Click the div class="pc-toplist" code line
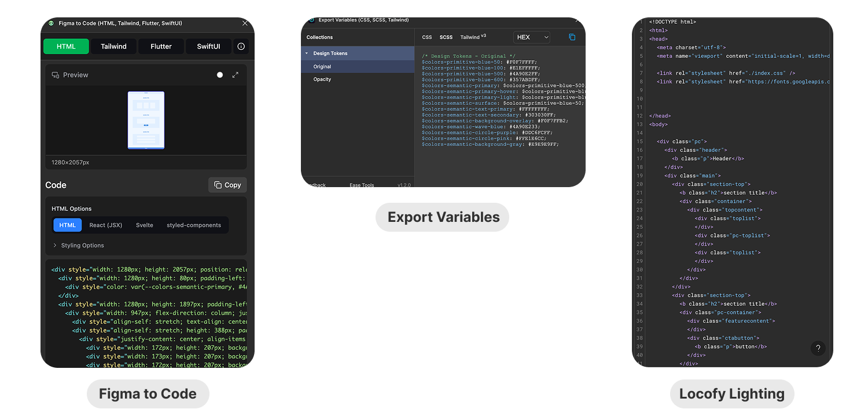This screenshot has width=868, height=420. tap(733, 236)
